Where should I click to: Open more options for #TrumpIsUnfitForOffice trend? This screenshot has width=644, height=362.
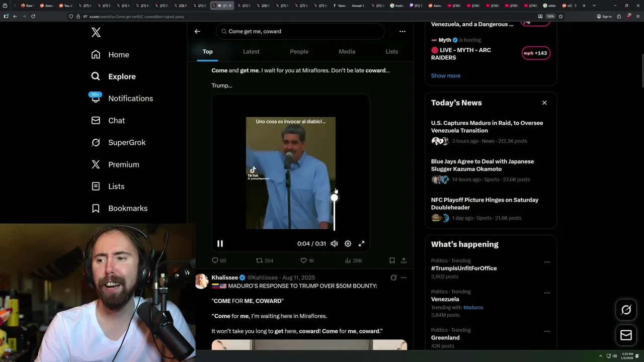[547, 262]
